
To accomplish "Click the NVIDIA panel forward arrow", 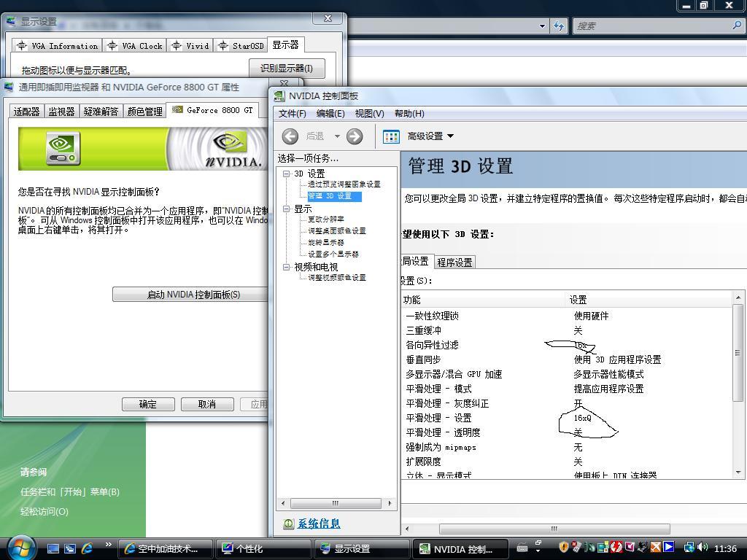I will [355, 136].
